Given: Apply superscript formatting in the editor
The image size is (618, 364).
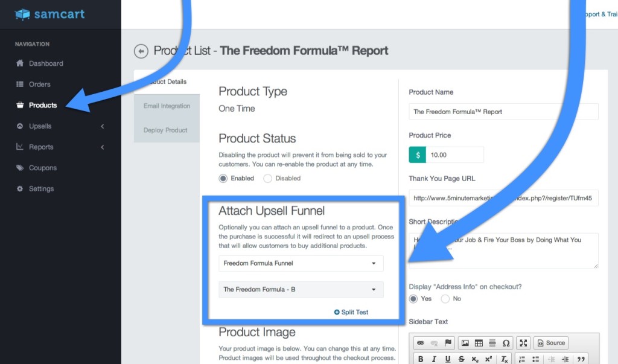Looking at the screenshot, I should tap(488, 359).
